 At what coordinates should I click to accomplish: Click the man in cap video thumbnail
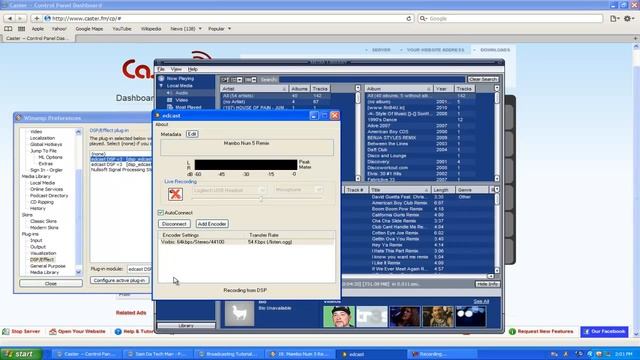pos(339,316)
